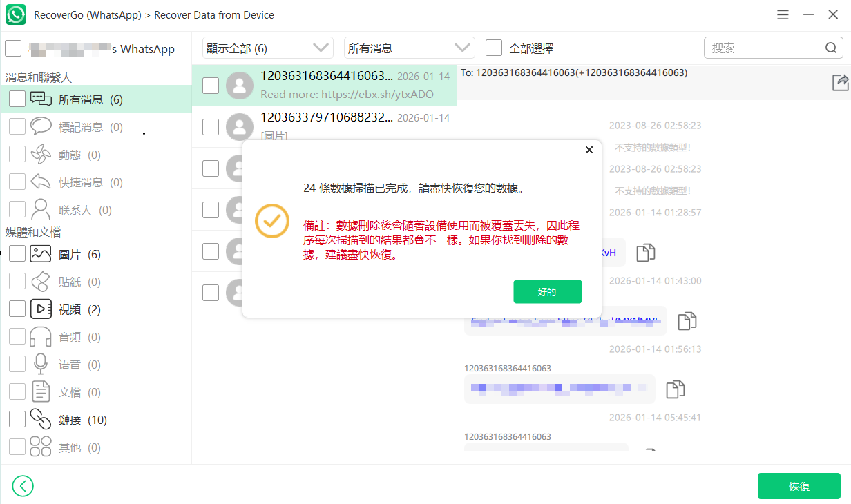Screen dimensions: 851x504
Task: Expand the 所有消息 message type dropdown
Action: 409,48
